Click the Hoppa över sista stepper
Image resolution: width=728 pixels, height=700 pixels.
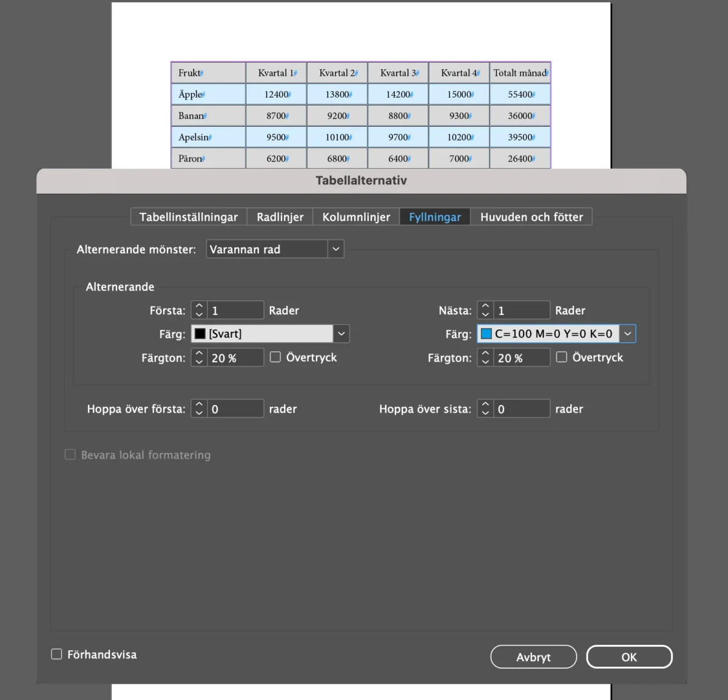[485, 409]
